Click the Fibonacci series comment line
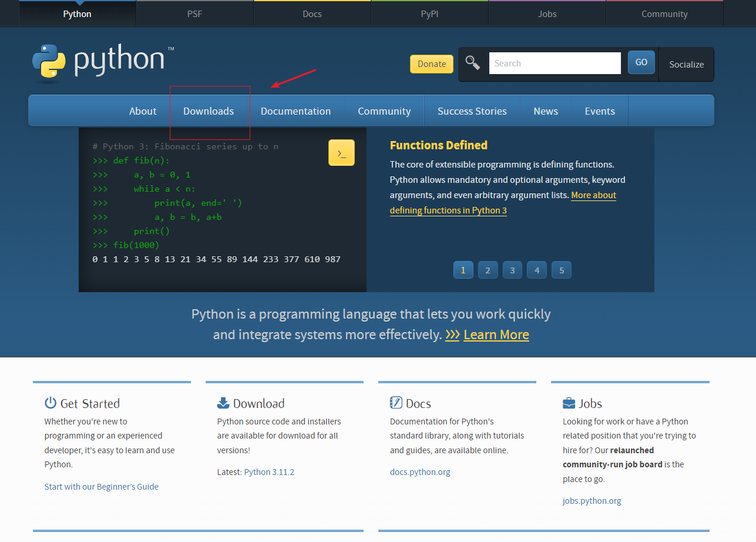Image resolution: width=756 pixels, height=542 pixels. click(x=186, y=146)
